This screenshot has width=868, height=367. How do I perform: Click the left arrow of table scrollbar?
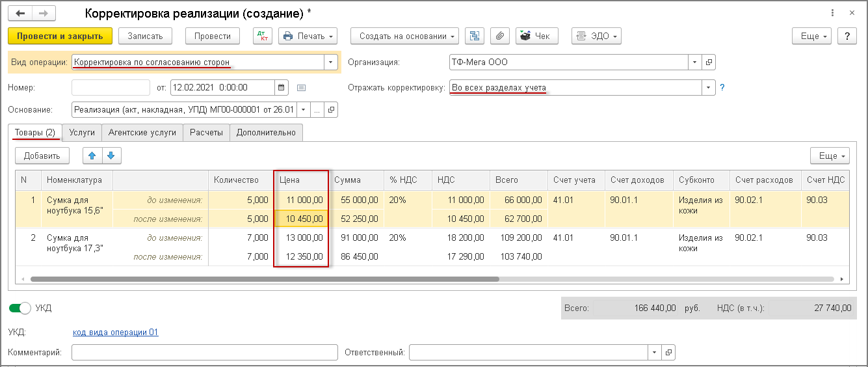24,279
